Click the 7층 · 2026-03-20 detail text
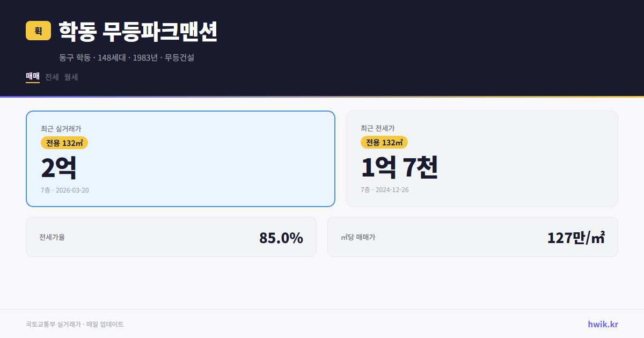 click(64, 190)
